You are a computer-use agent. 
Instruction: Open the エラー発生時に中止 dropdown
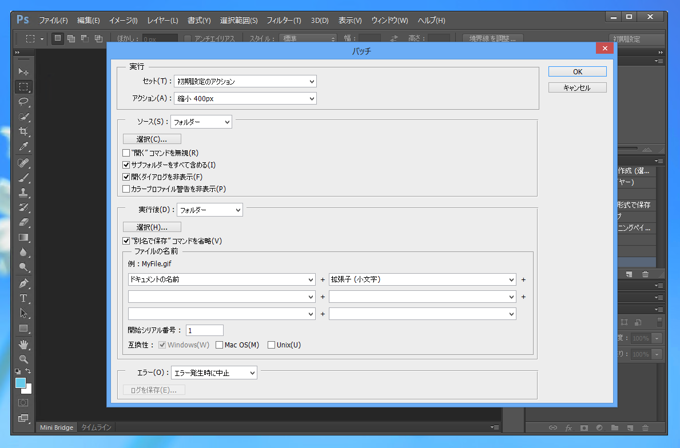tap(214, 373)
